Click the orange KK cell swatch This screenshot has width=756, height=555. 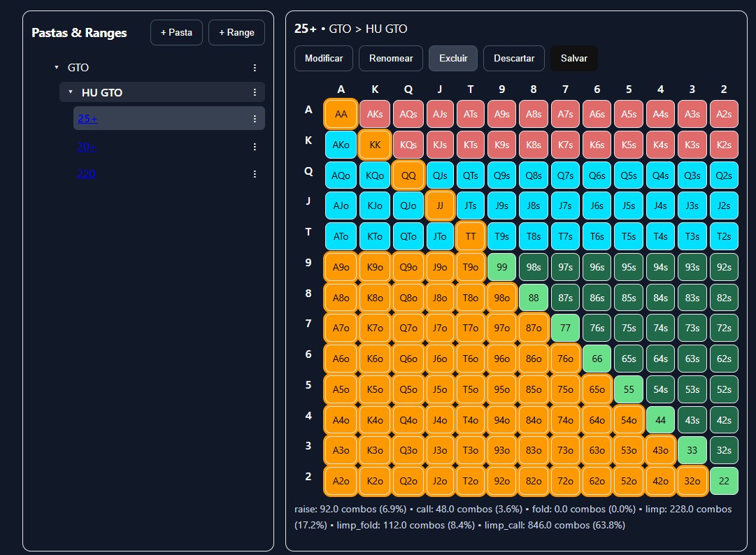375,144
